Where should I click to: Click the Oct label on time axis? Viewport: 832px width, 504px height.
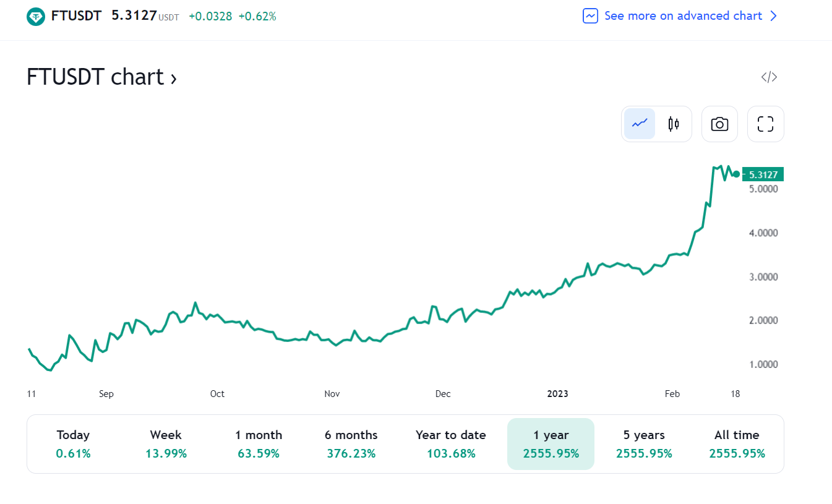tap(217, 394)
